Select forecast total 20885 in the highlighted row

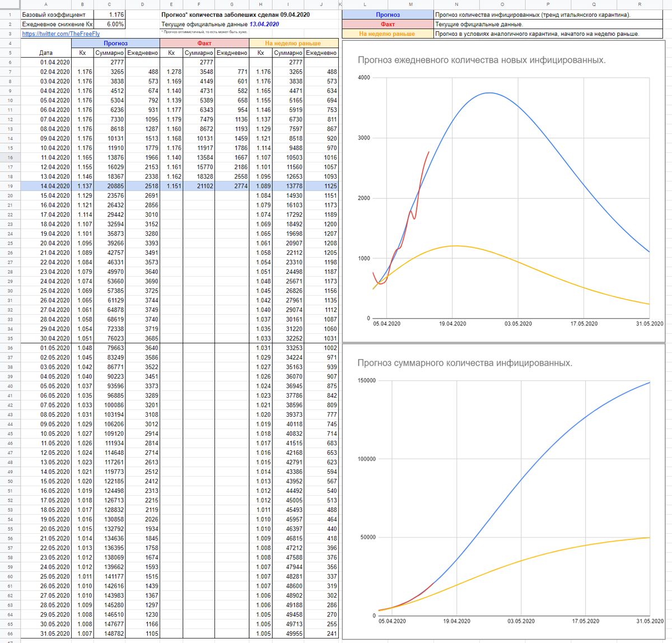110,186
